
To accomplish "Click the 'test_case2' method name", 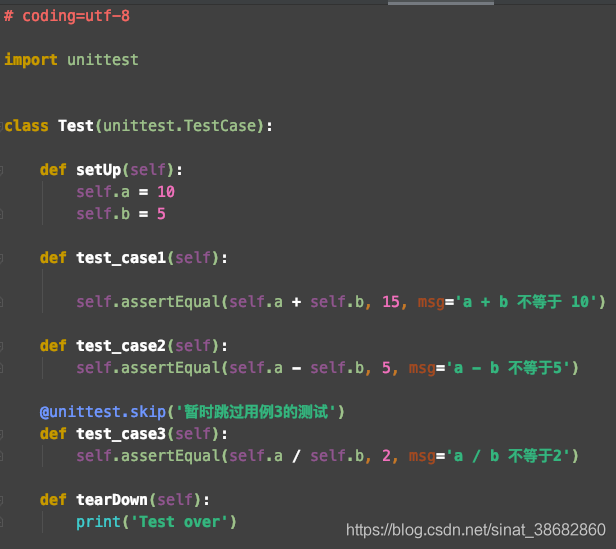I will (121, 346).
